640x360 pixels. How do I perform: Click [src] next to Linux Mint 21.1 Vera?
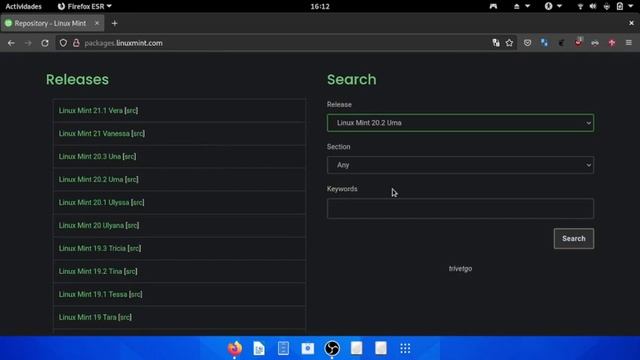click(131, 111)
